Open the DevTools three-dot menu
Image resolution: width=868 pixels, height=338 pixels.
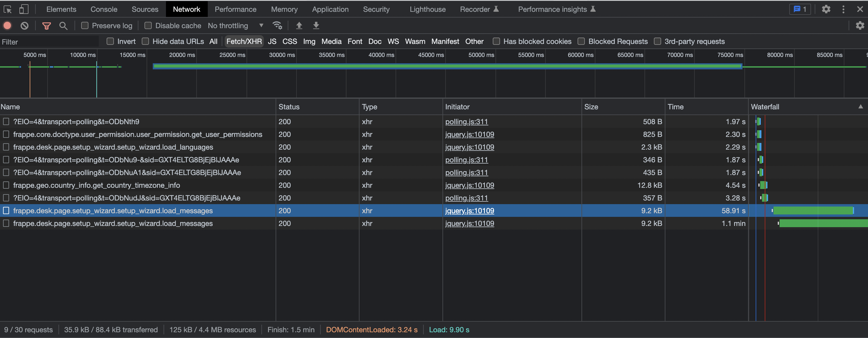[843, 9]
